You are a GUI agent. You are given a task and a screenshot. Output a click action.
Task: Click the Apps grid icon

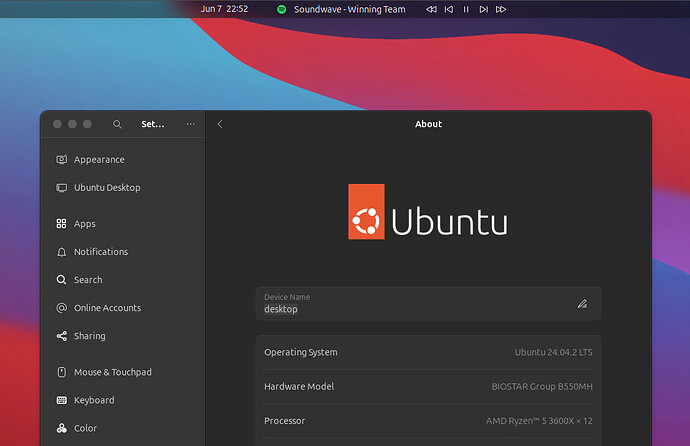[62, 224]
